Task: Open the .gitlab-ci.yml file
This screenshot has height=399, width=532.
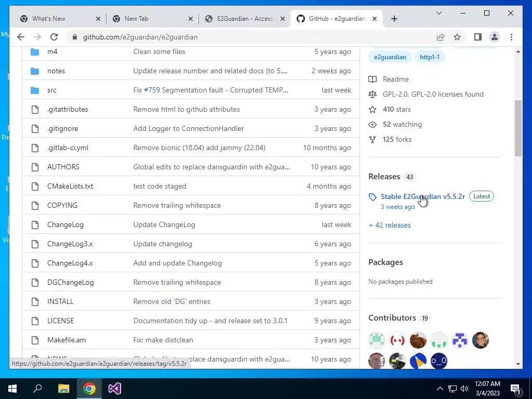Action: coord(68,148)
